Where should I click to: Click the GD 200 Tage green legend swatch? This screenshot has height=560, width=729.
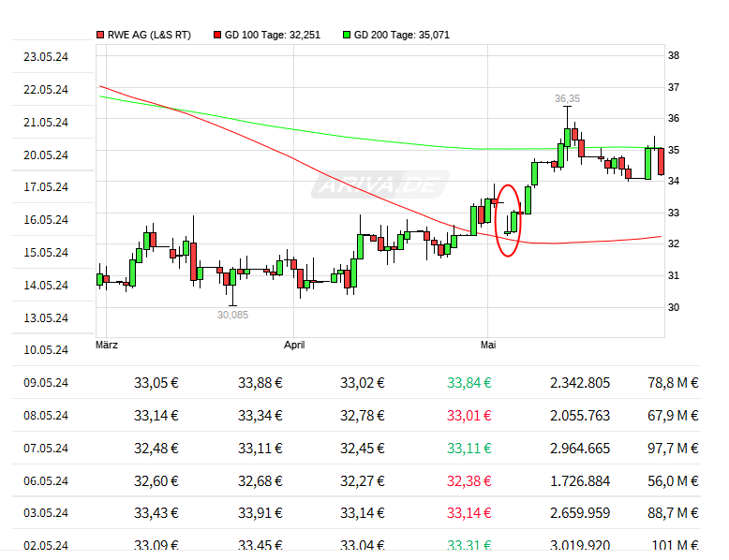click(x=347, y=35)
